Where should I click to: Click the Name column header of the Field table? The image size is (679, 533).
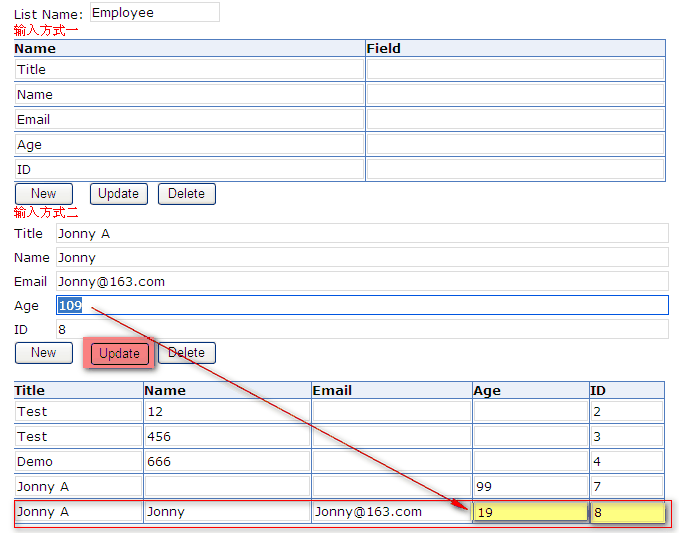[189, 48]
